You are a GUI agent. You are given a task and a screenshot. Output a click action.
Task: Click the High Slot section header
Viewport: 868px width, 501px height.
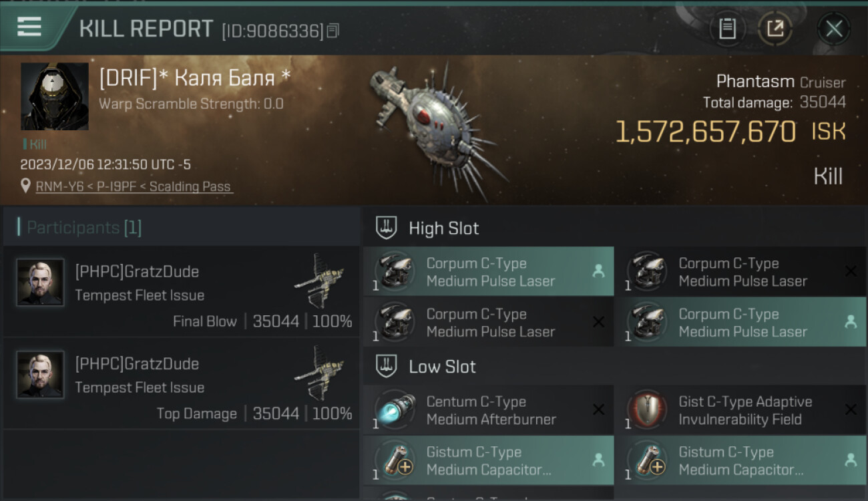(443, 228)
